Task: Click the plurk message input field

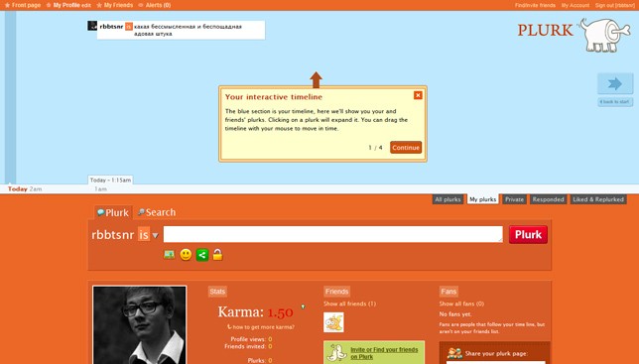Action: [x=333, y=234]
